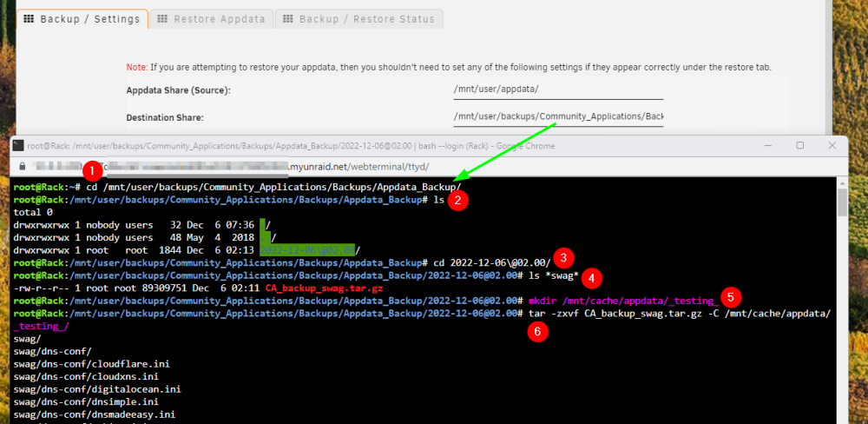Open the Restore Appdata tab
Viewport: 868px width, 424px height.
[212, 19]
